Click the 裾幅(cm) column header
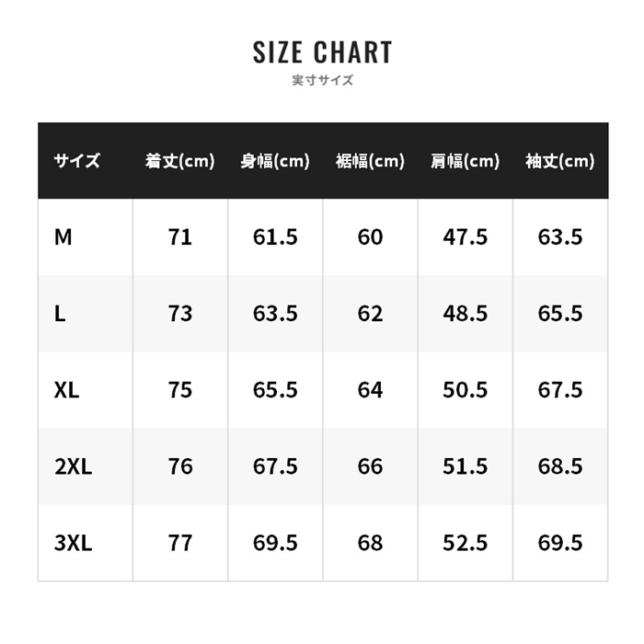This screenshot has height=644, width=644. coord(370,161)
